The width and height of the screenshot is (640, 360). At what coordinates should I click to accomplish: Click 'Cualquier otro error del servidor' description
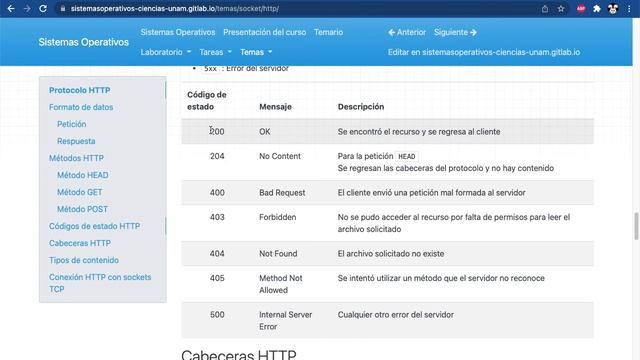coord(396,315)
